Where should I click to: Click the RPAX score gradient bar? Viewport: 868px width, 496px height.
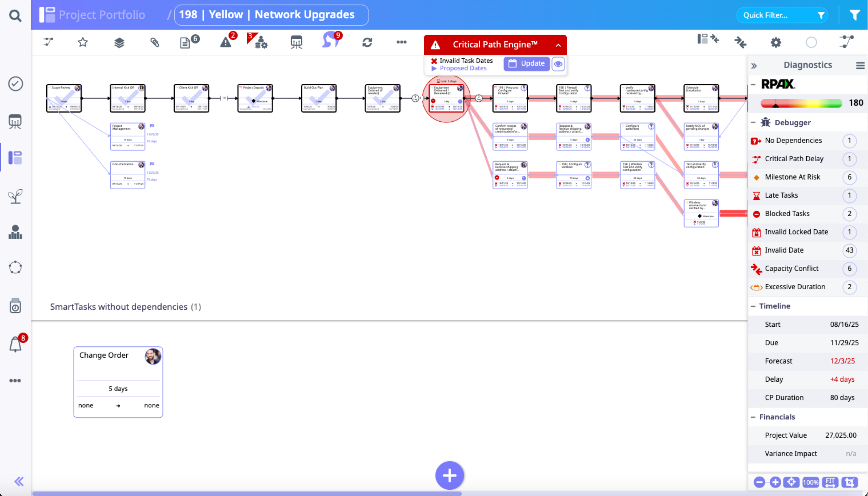801,103
